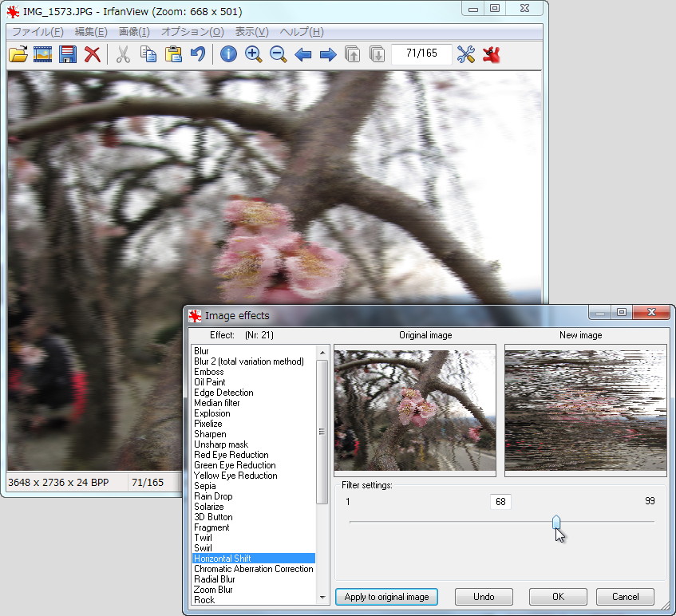Image resolution: width=676 pixels, height=616 pixels.
Task: Click the Cancel button
Action: coord(625,597)
